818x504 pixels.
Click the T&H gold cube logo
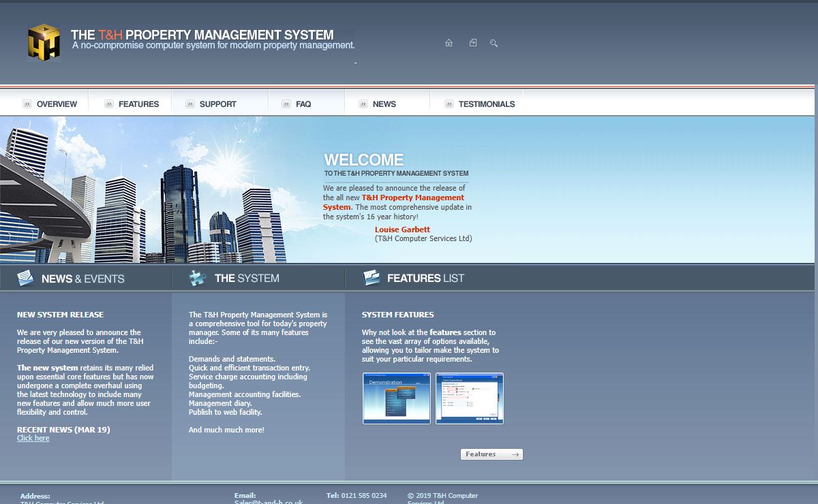pyautogui.click(x=44, y=42)
